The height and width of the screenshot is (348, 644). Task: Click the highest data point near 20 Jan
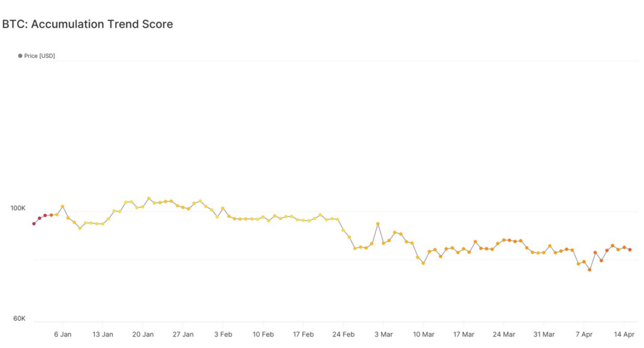coord(149,198)
